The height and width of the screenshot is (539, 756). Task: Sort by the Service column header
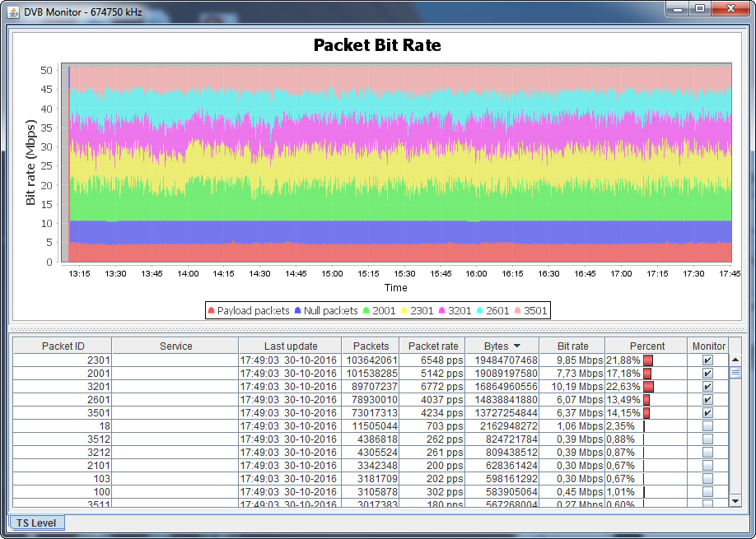175,346
